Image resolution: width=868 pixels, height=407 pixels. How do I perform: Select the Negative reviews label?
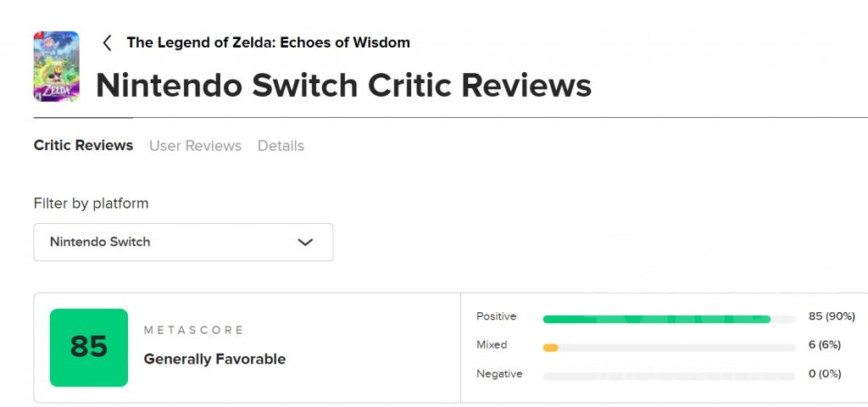click(499, 374)
